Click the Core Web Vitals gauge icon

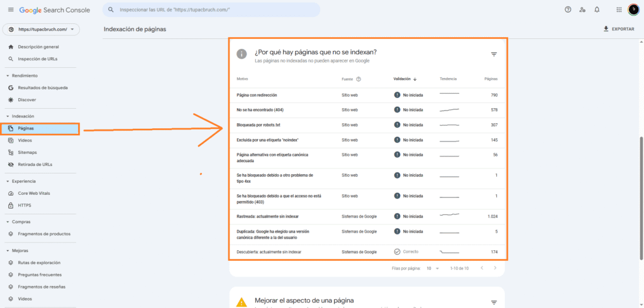tap(11, 193)
